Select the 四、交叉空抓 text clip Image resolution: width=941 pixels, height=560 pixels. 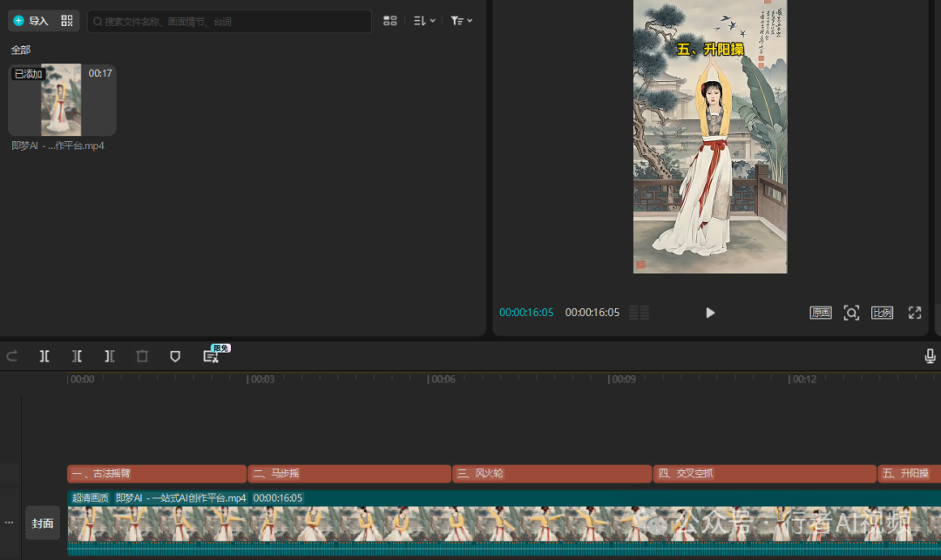765,474
